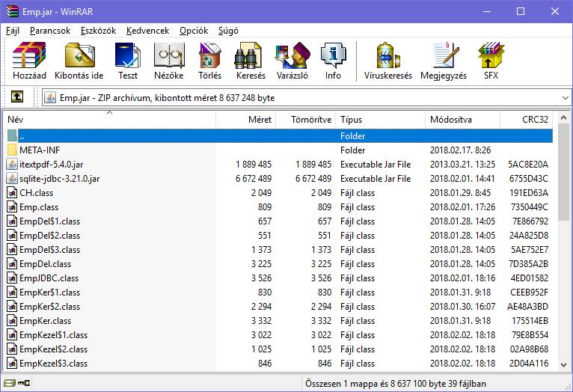The height and width of the screenshot is (392, 573).
Task: Click date 2018.02.17. 8:26 for META-INF
Action: click(x=461, y=150)
